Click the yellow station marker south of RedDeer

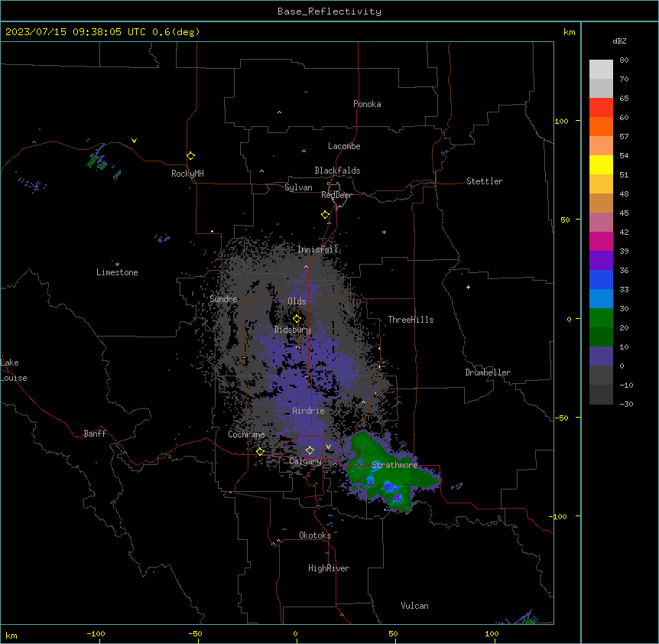325,215
